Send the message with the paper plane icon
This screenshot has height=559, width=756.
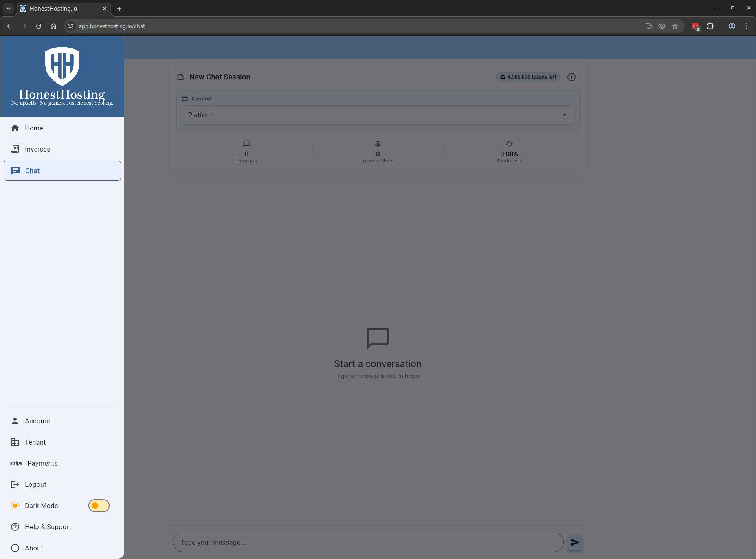575,542
